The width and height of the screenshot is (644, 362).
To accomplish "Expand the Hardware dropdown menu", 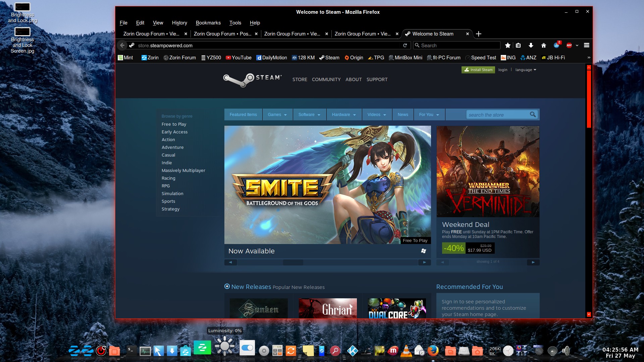I will pyautogui.click(x=344, y=115).
